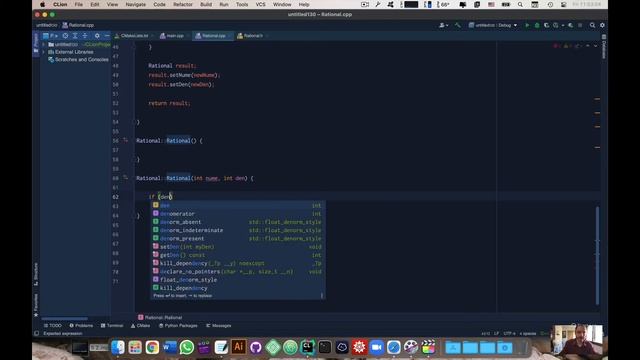Expand the untitled project folder node
Screen dimensions: 640x360
point(43,44)
